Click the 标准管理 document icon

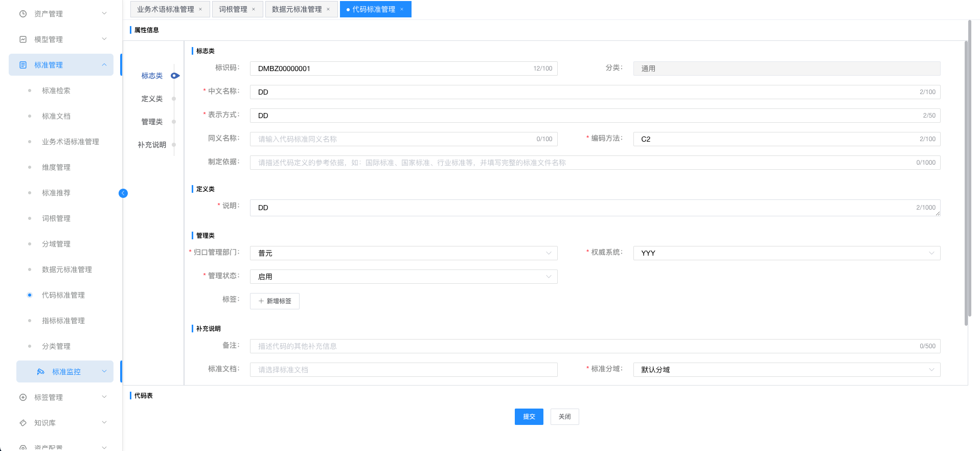pos(23,65)
